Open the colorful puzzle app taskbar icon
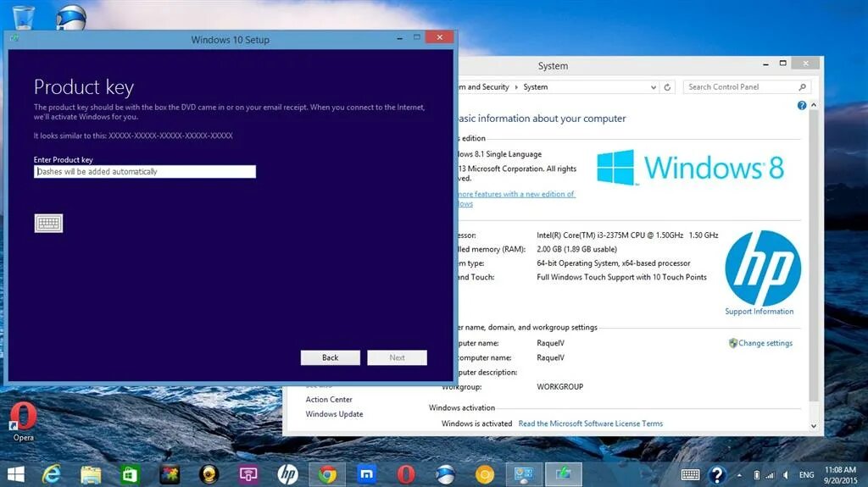The height and width of the screenshot is (487, 868). point(170,475)
